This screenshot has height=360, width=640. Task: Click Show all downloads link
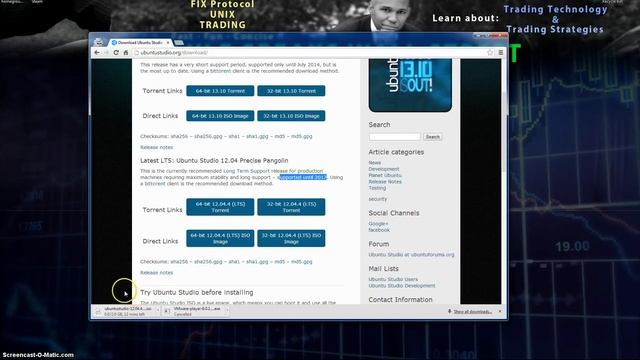[x=473, y=311]
